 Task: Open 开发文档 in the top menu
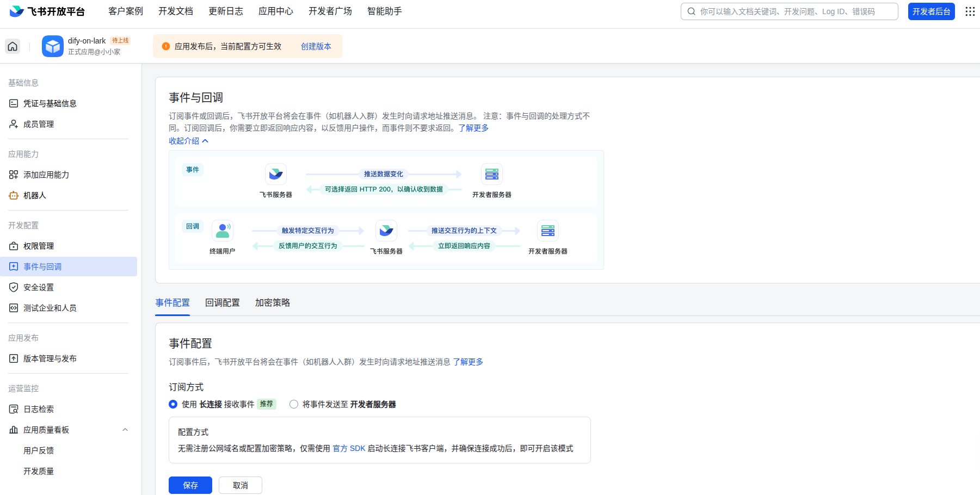coord(175,11)
